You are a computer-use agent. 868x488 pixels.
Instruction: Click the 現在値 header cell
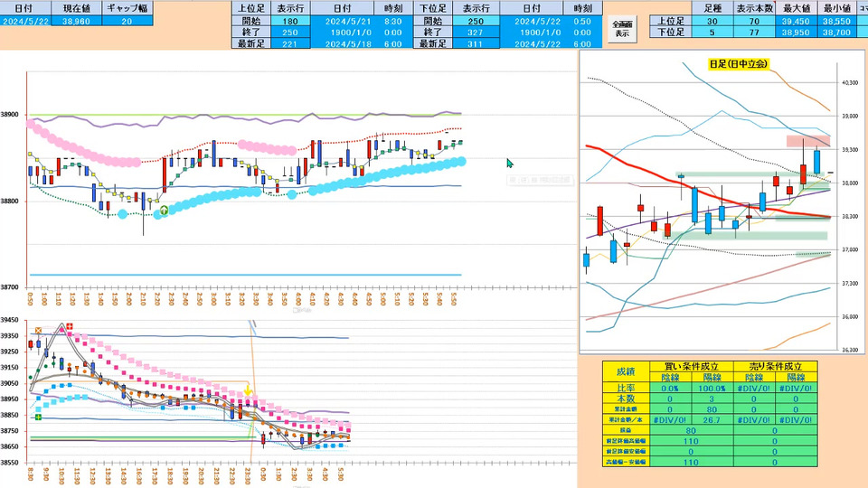(x=76, y=8)
